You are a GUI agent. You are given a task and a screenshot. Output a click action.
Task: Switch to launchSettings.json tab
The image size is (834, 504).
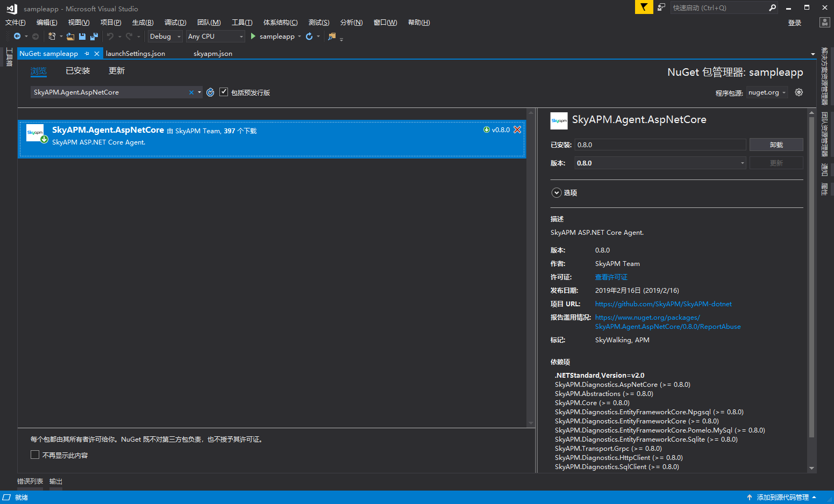pyautogui.click(x=136, y=53)
